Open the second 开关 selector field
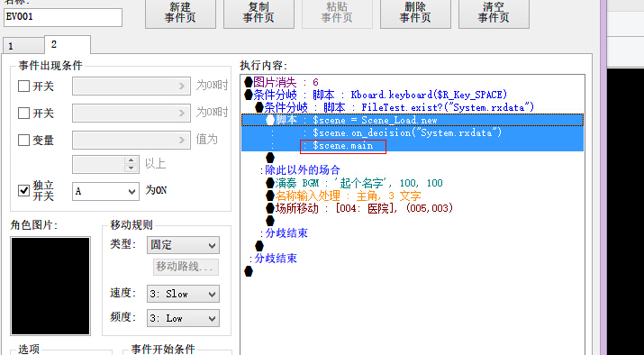644x355 pixels. (x=132, y=113)
